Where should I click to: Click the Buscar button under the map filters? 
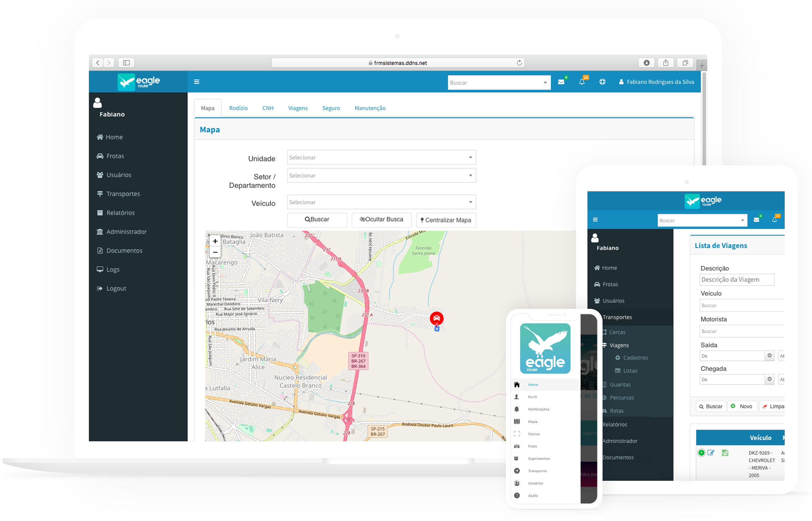317,220
